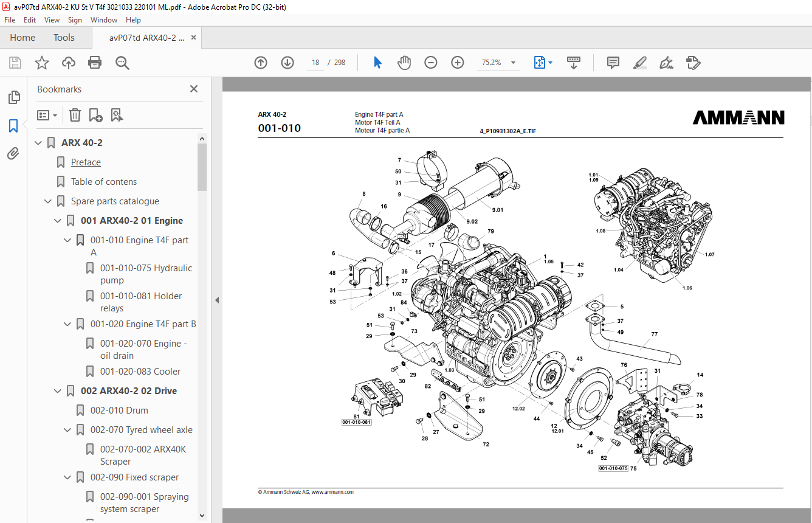Screen dimensions: 812x523
Task: Click the page number input field
Action: tap(315, 63)
